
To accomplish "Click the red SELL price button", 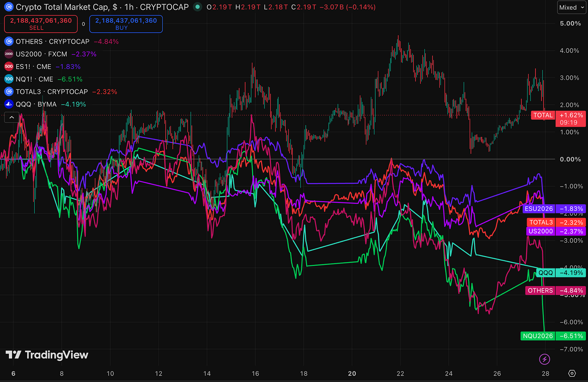I will pyautogui.click(x=41, y=24).
